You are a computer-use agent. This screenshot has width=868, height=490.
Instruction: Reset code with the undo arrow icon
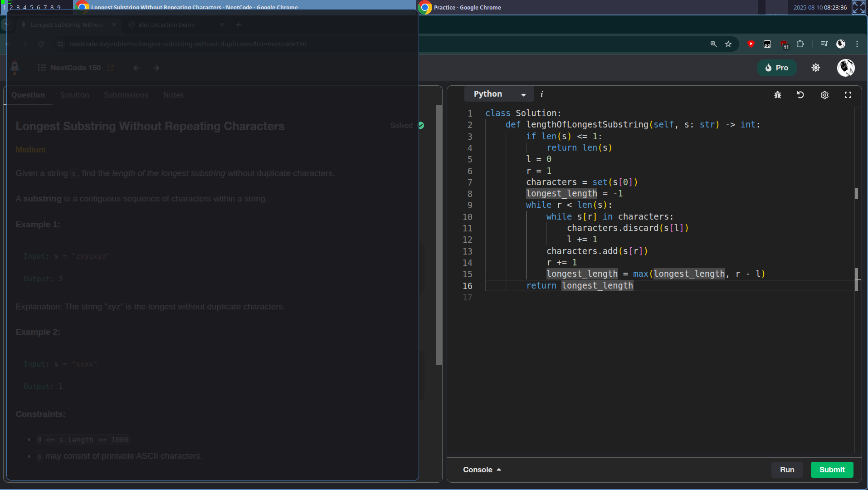[x=800, y=95]
